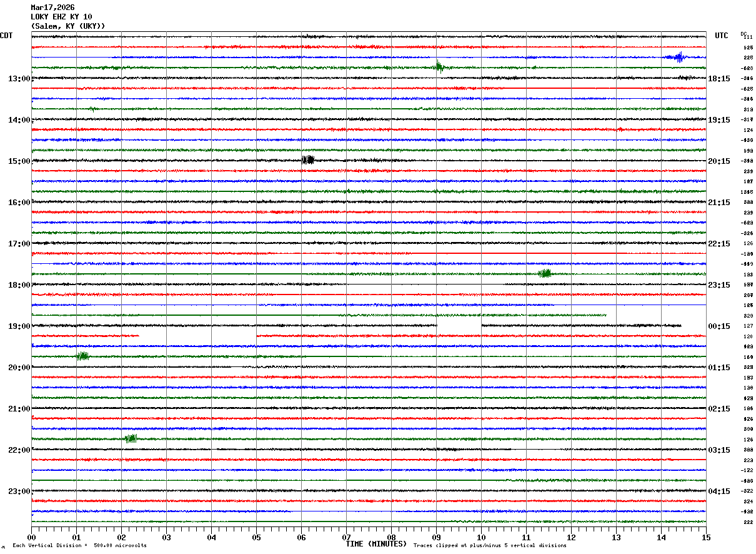The image size is (756, 554).
Task: Click the vertical division 500.00 microvolts note
Action: [x=79, y=546]
